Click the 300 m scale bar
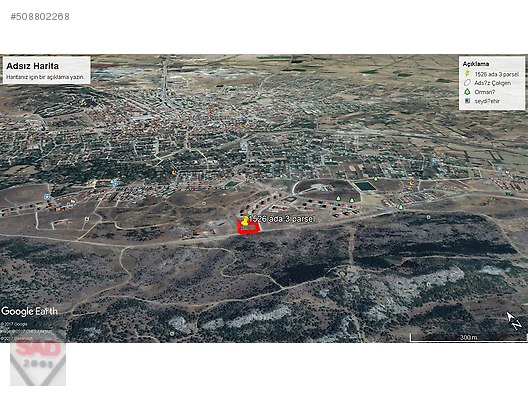Image resolution: width=528 pixels, height=396 pixels. coord(468,337)
